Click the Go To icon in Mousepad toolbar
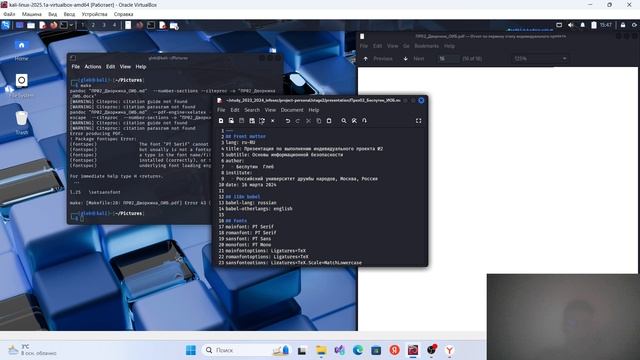This screenshot has width=640, height=360. click(364, 121)
